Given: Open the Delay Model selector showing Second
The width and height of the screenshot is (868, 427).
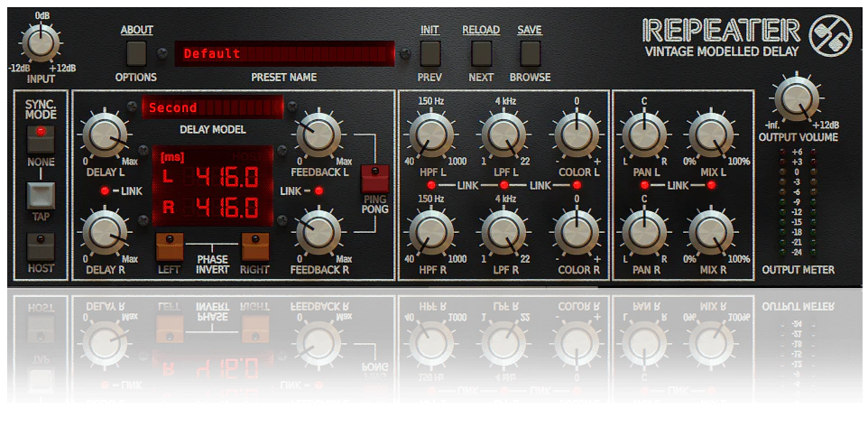Looking at the screenshot, I should (211, 108).
